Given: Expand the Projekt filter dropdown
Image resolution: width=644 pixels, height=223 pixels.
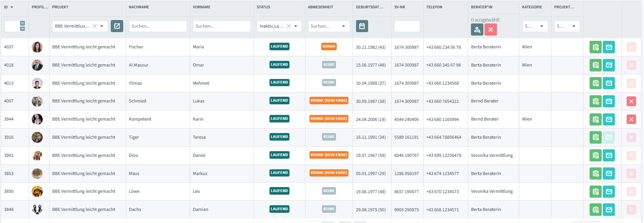Looking at the screenshot, I should pyautogui.click(x=102, y=26).
